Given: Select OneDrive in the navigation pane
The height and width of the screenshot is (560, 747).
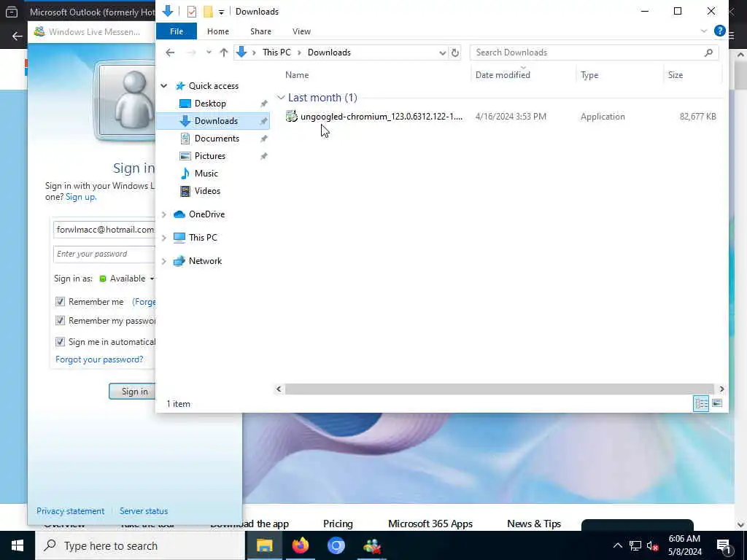Looking at the screenshot, I should (x=206, y=214).
